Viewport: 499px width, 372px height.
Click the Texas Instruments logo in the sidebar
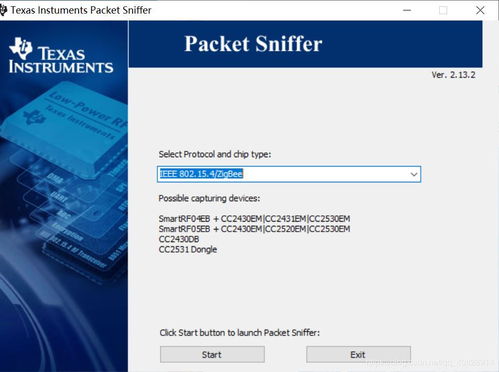(61, 56)
